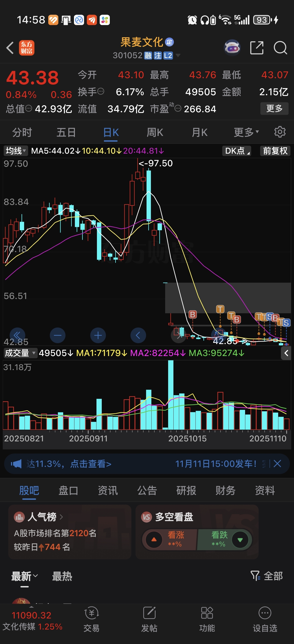Zoom out chart with minus button
Image resolution: width=294 pixels, height=644 pixels.
(x=58, y=335)
